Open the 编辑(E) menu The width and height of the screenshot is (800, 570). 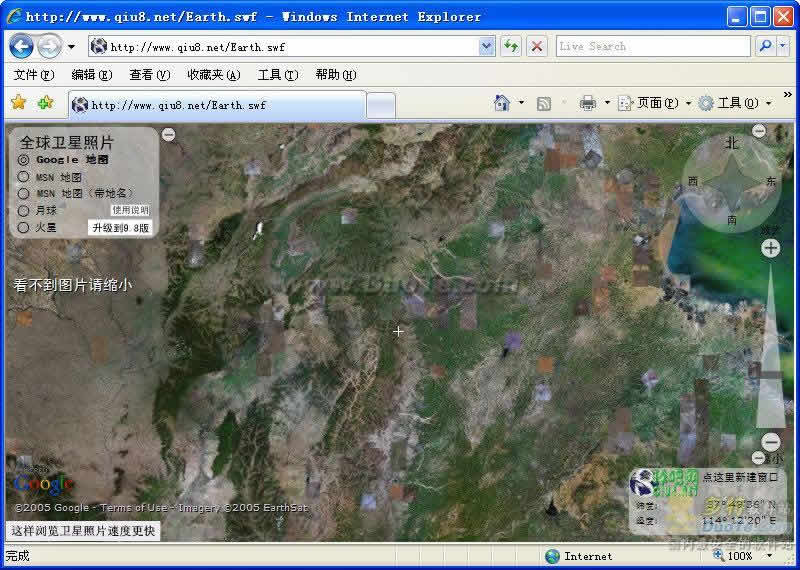tap(92, 75)
